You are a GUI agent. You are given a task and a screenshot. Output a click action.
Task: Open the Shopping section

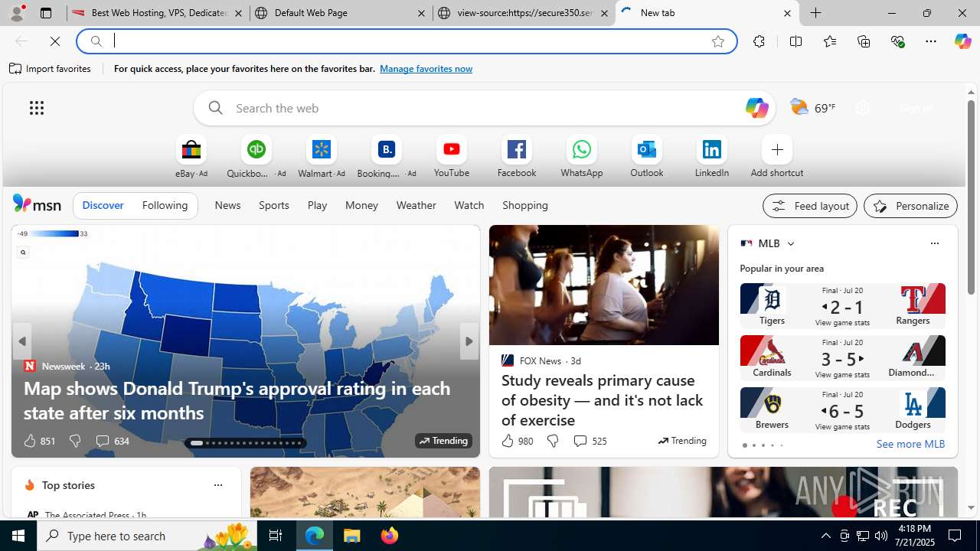coord(525,206)
